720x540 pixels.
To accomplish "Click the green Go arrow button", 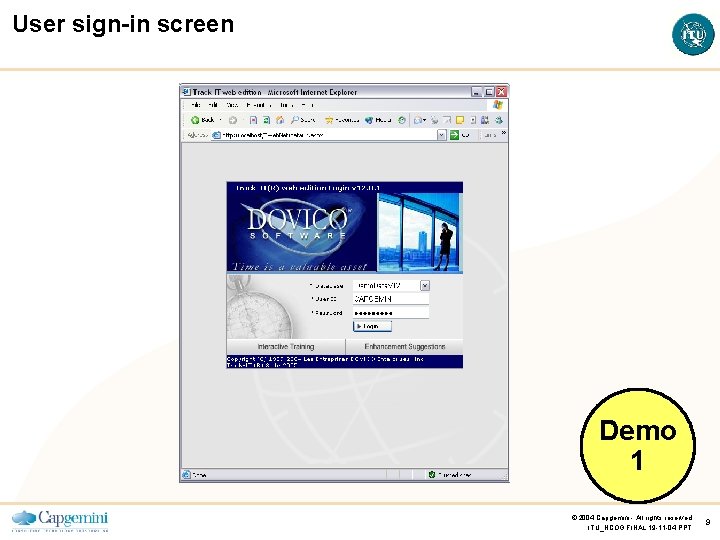I will click(x=454, y=135).
